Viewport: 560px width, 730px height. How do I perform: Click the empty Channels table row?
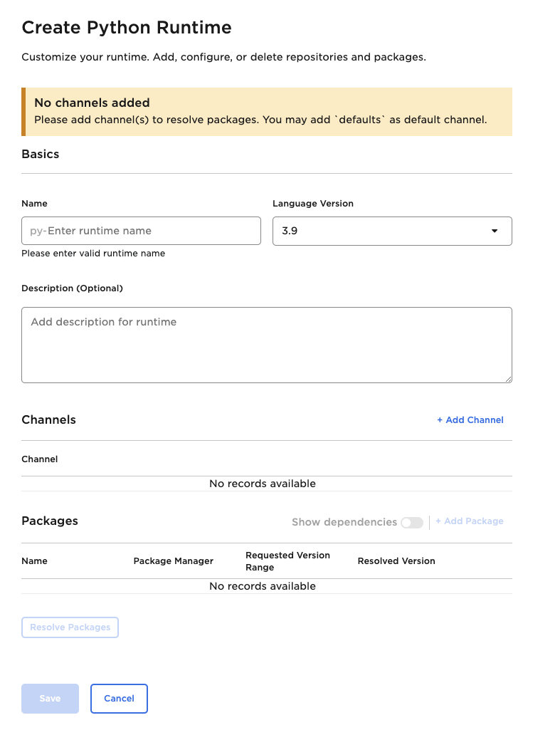pyautogui.click(x=263, y=484)
